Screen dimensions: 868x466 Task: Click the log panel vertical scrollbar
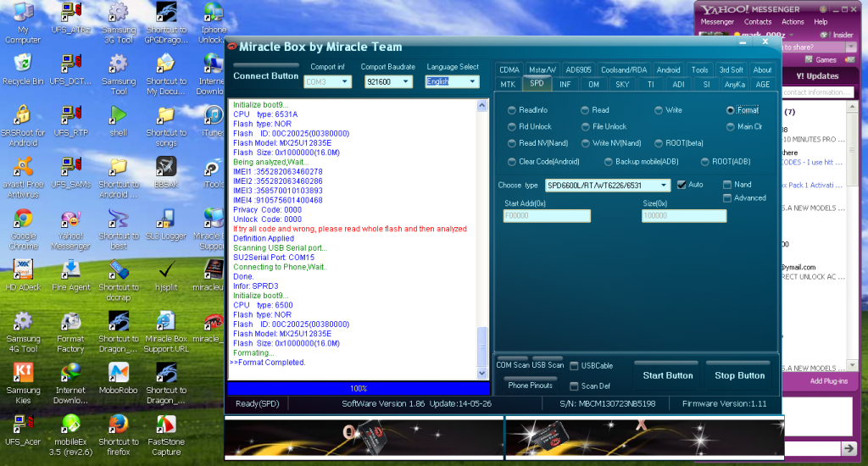tap(481, 239)
